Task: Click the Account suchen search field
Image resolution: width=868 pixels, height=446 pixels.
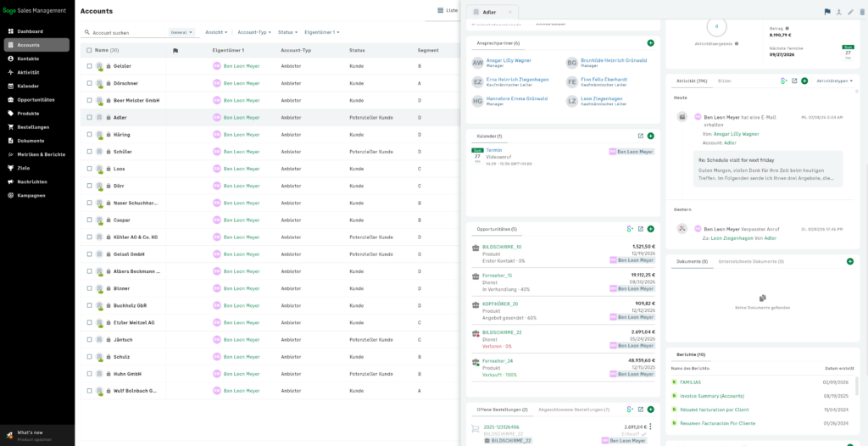Action: click(x=129, y=33)
